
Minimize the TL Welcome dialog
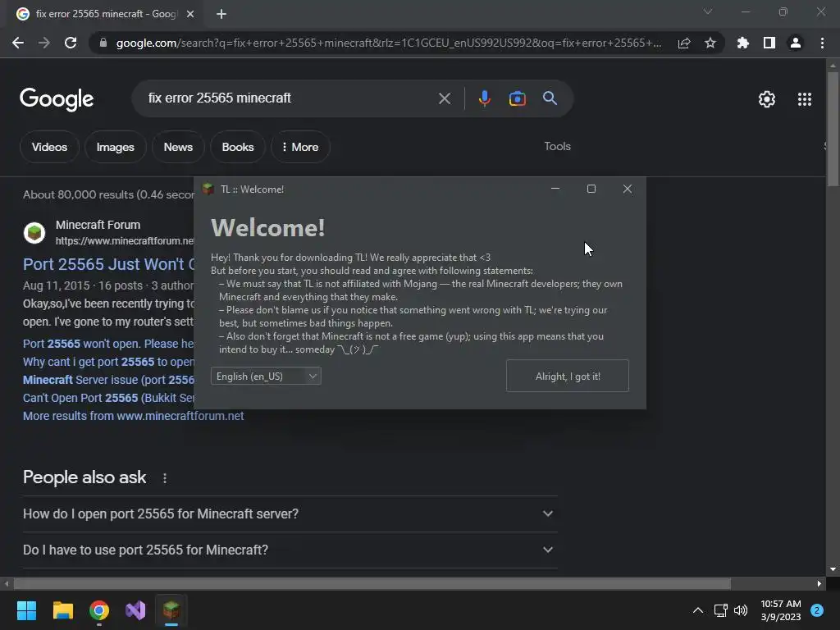(x=555, y=189)
